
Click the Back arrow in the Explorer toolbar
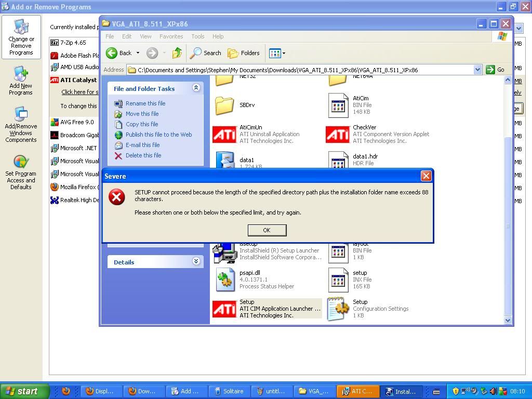coord(119,53)
